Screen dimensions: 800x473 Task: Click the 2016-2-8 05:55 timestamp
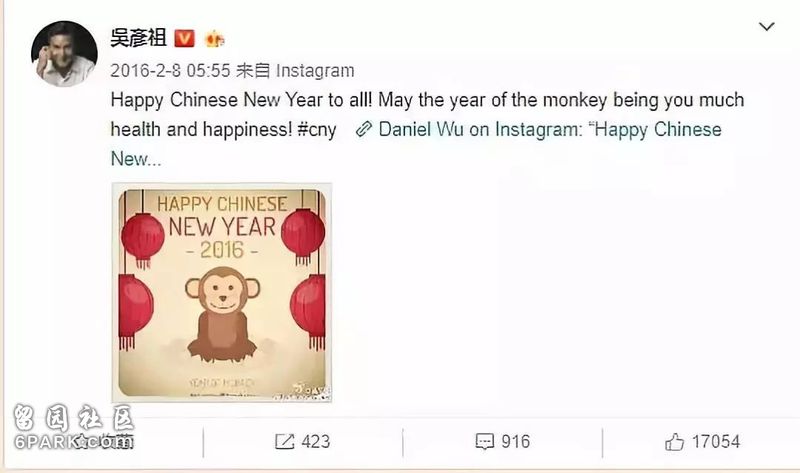(x=170, y=70)
